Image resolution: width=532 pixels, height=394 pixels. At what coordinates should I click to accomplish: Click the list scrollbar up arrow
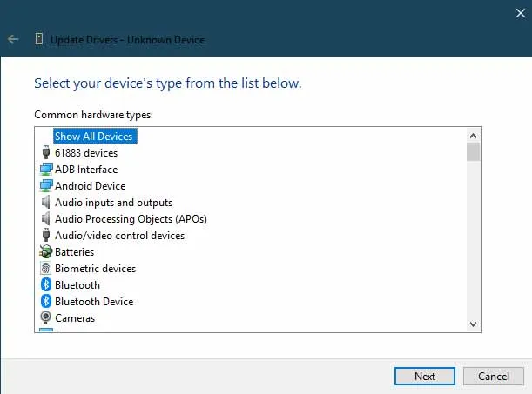473,136
